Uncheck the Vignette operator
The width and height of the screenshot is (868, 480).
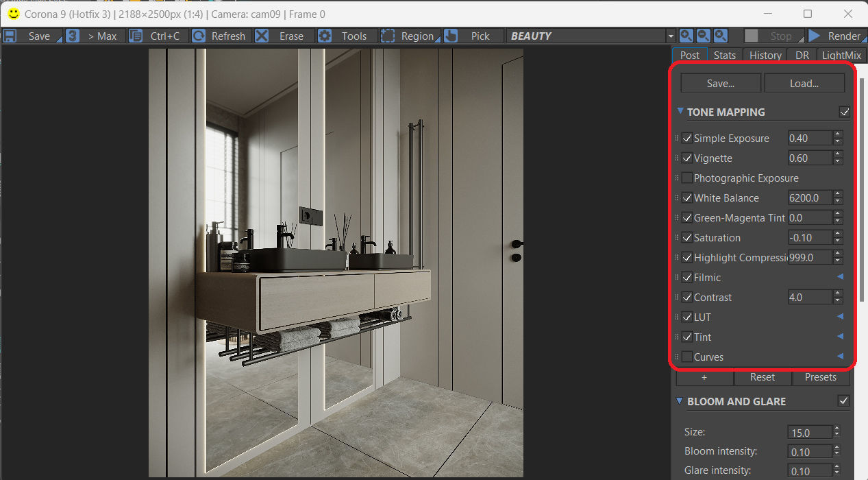coord(687,158)
